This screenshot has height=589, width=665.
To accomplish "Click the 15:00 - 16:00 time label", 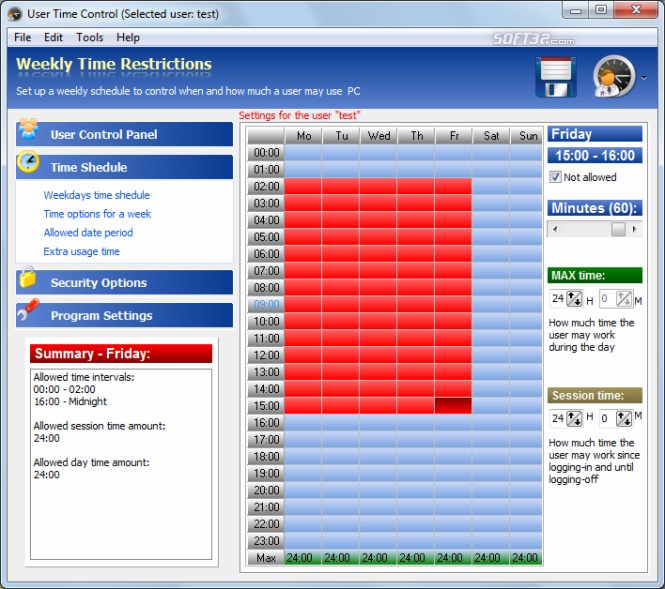I will click(595, 156).
